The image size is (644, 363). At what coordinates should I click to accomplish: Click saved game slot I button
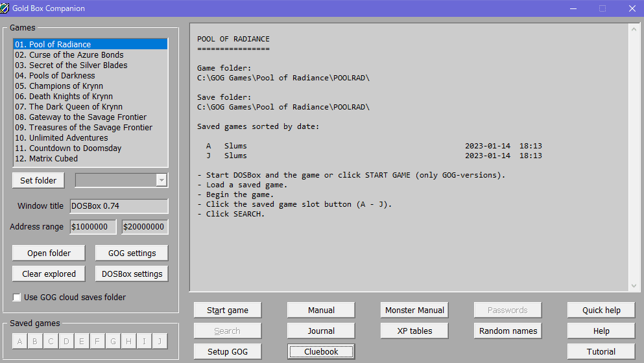point(144,341)
